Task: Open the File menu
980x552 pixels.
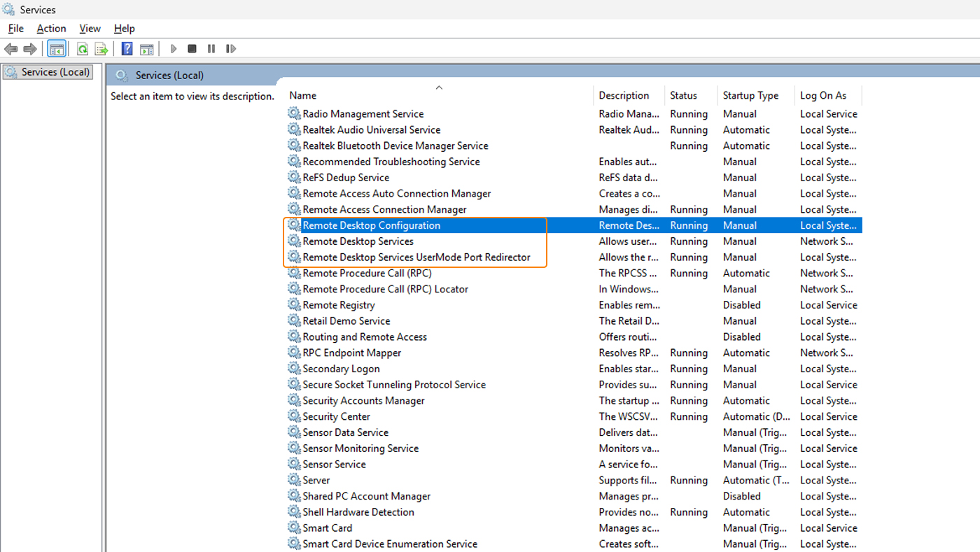Action: (15, 29)
